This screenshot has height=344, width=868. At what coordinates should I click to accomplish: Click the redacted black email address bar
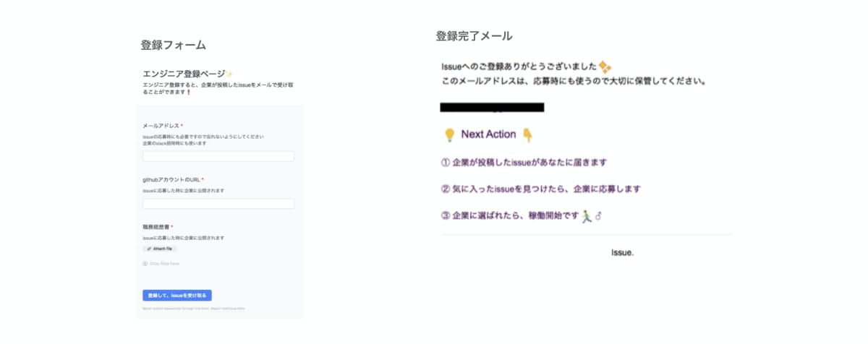[492, 108]
